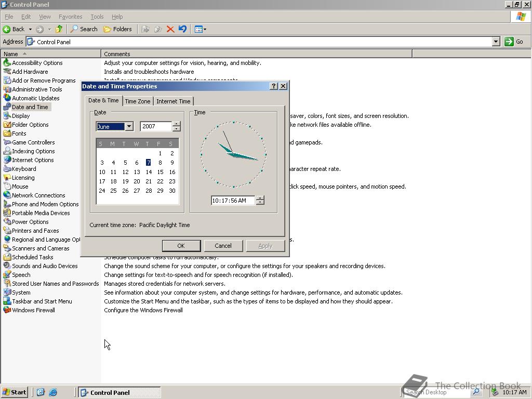
Task: Select the Folder Options icon
Action: 7,125
